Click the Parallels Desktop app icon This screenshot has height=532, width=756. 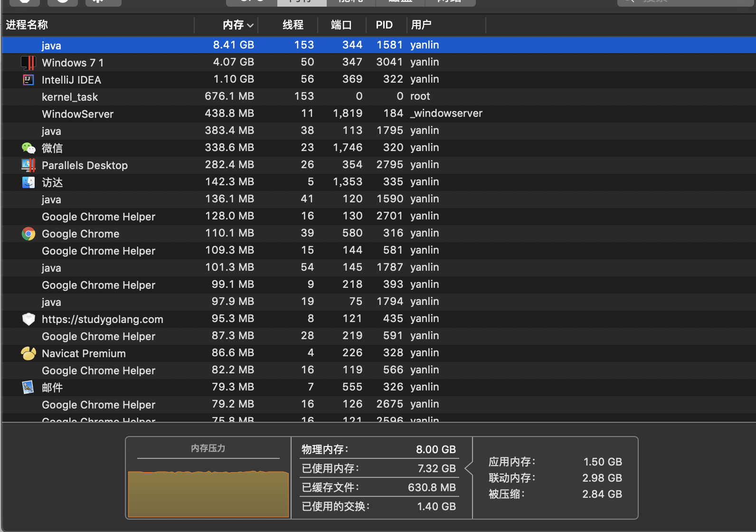pos(28,165)
